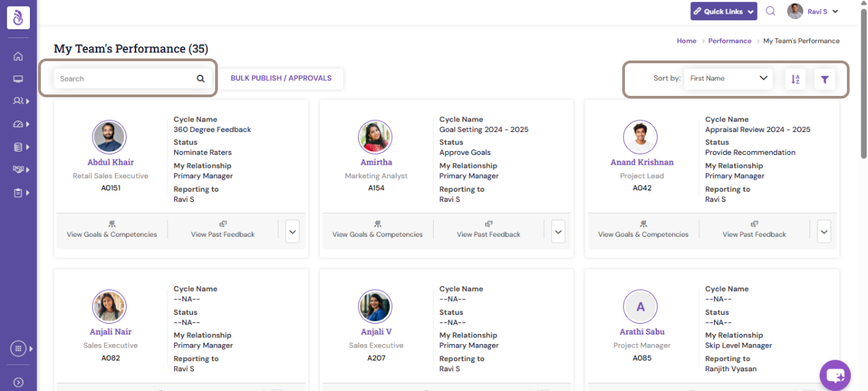Open the handshake icon in sidebar
868x391 pixels.
(18, 169)
